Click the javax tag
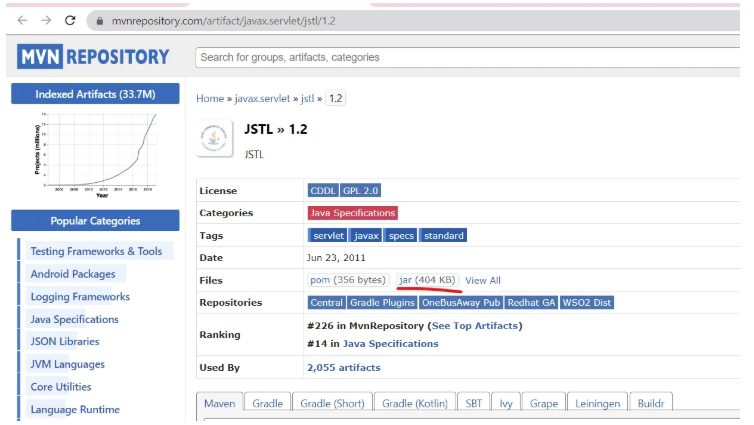 click(366, 236)
